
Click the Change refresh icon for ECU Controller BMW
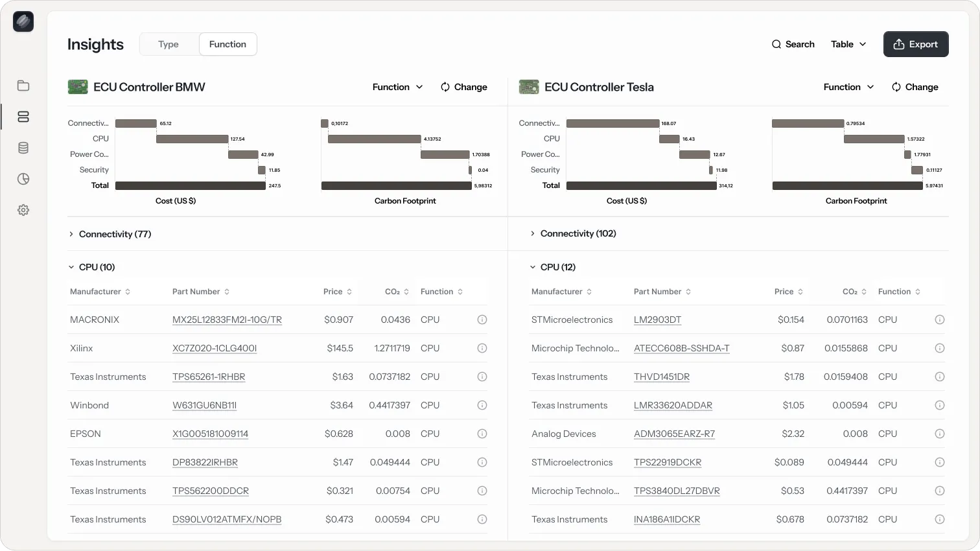click(x=445, y=87)
